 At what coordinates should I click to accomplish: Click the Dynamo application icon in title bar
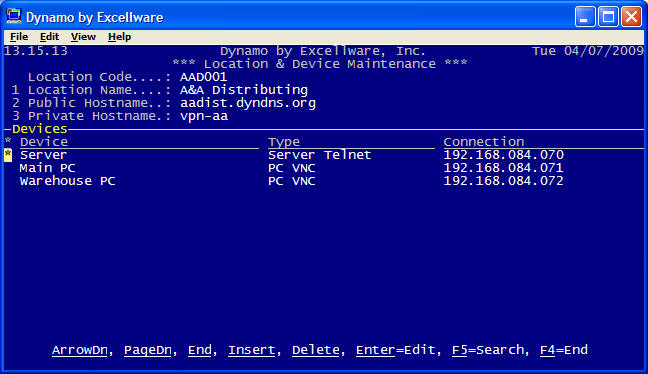coord(14,17)
